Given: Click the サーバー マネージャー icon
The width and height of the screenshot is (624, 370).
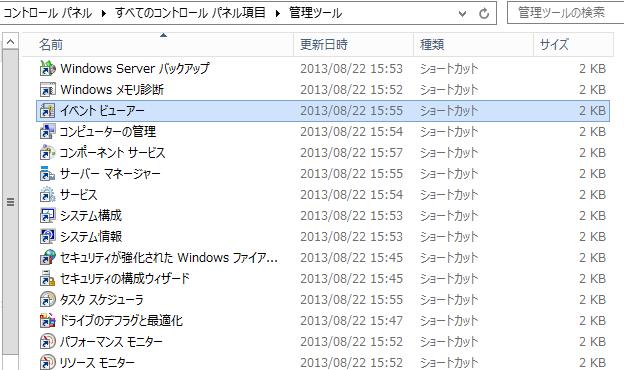Looking at the screenshot, I should (47, 174).
